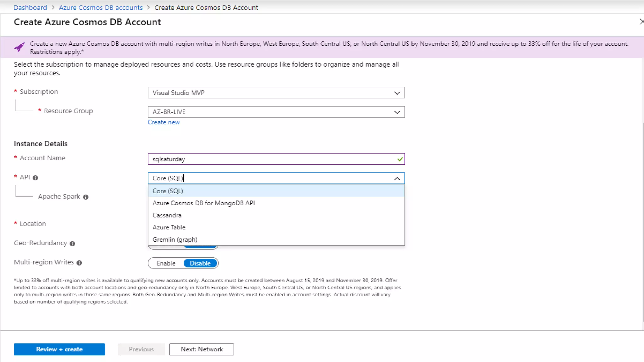This screenshot has width=644, height=362.
Task: Enable Multi-region Writes
Action: 166,263
